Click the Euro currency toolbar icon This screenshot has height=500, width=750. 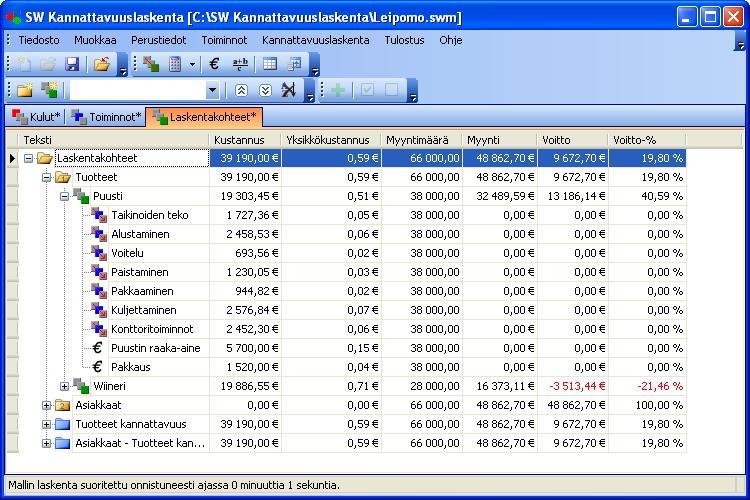pos(214,64)
